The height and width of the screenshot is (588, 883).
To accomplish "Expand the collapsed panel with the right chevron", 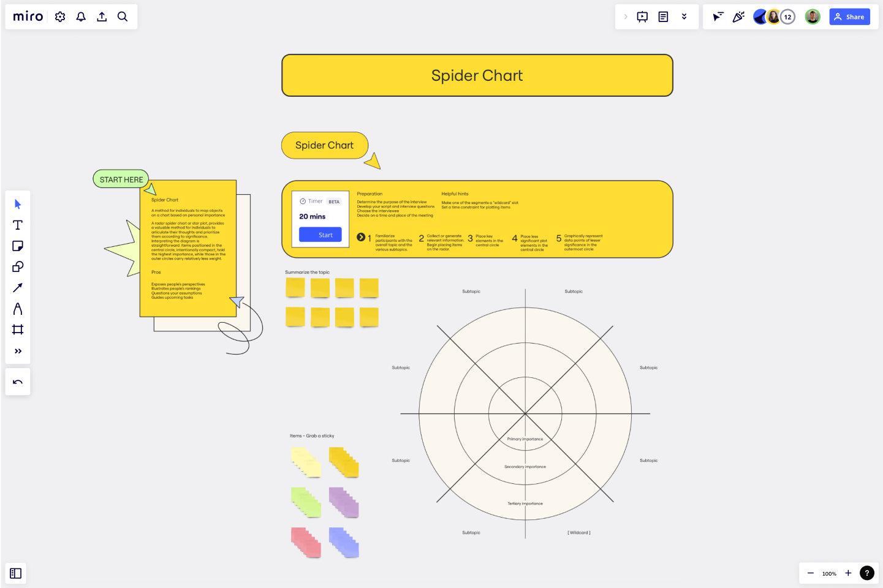I will point(624,17).
